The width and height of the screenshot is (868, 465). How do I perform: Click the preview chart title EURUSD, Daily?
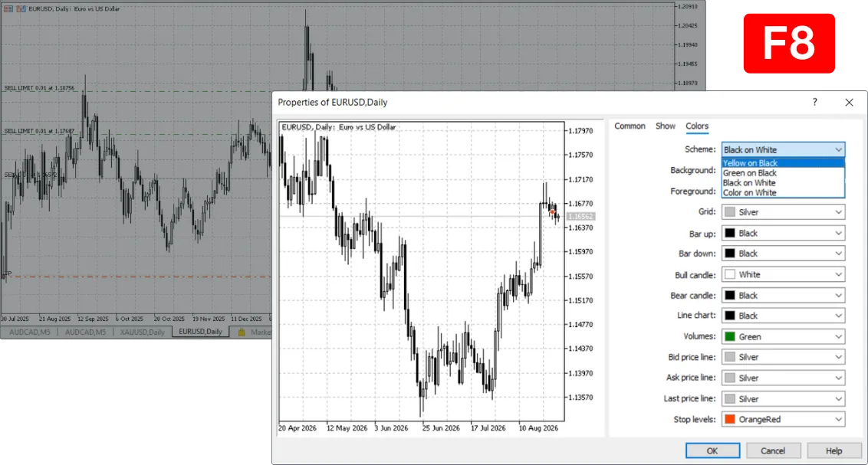pos(339,127)
